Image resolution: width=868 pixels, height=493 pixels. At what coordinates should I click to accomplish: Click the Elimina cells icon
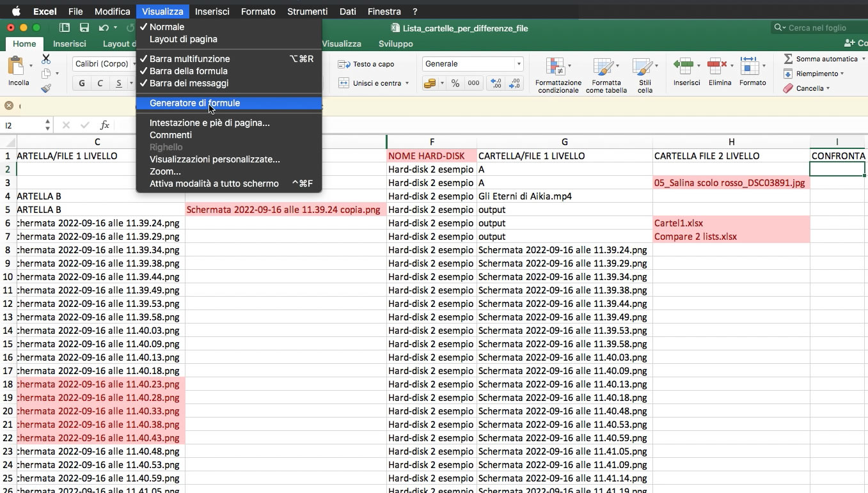(x=717, y=65)
